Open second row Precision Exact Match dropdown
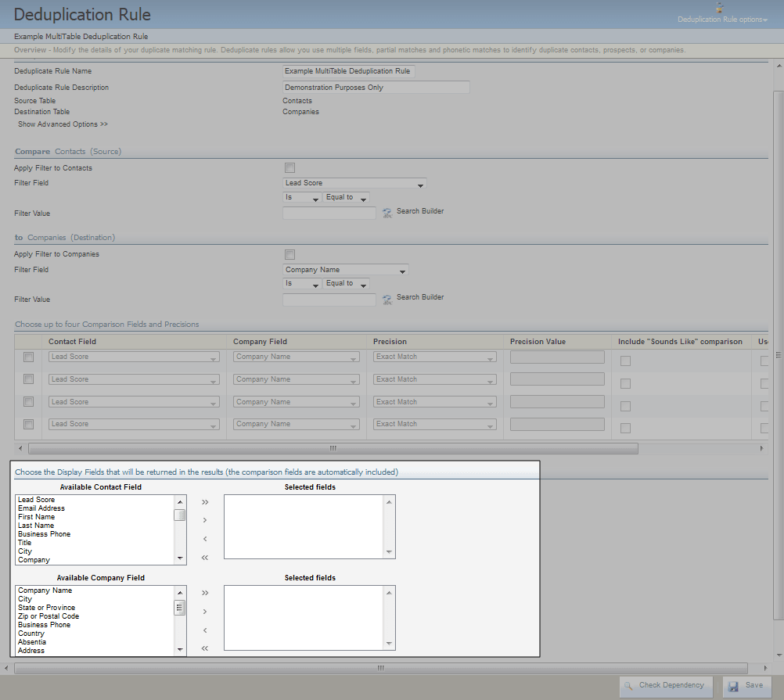 (434, 379)
